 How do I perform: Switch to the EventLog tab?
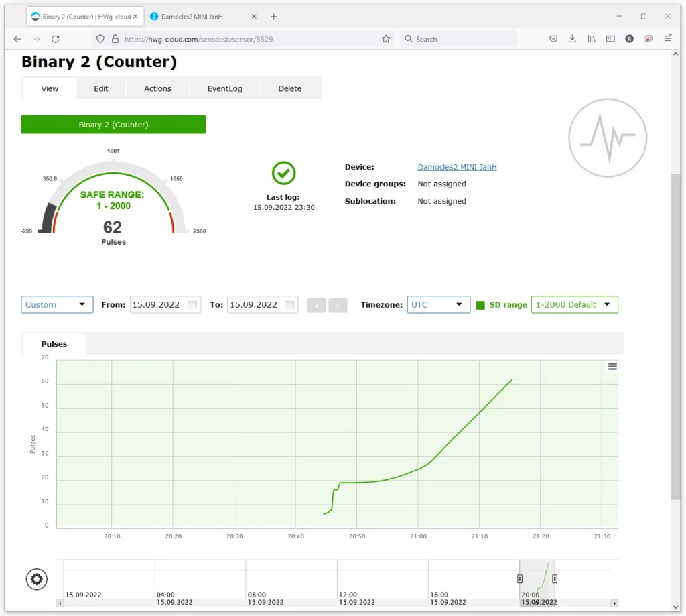[x=224, y=88]
